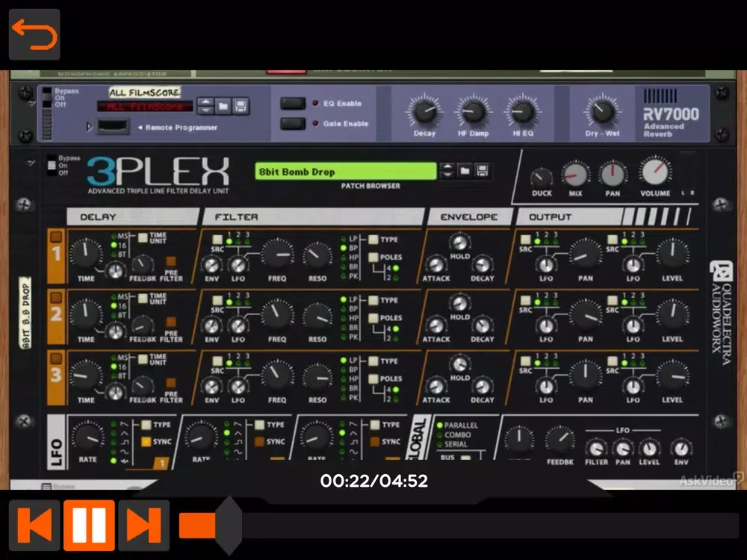Toggle line 1 PRE FILTER button
This screenshot has width=747, height=560.
pos(170,261)
